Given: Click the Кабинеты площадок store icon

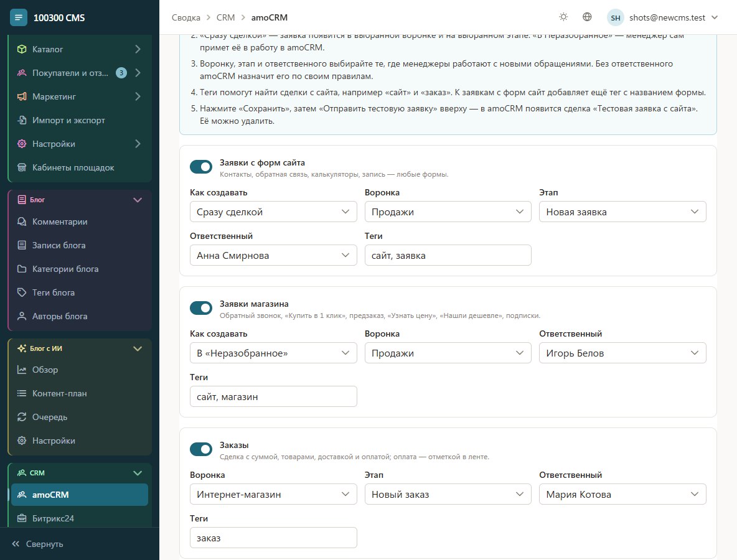Looking at the screenshot, I should (22, 167).
